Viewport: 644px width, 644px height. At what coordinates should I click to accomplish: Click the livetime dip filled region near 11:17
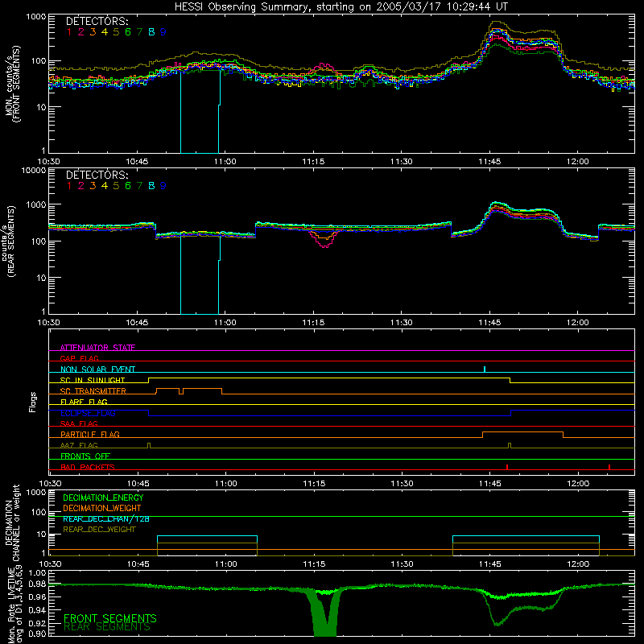pos(325,614)
